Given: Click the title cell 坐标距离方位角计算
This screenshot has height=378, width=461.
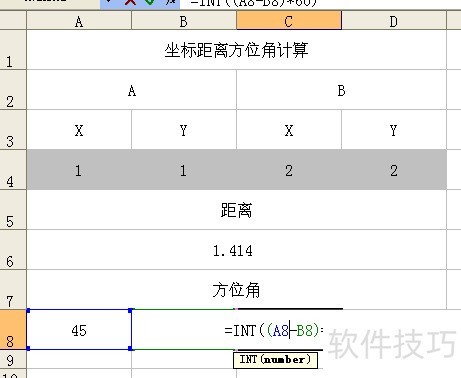Looking at the screenshot, I should [x=236, y=50].
